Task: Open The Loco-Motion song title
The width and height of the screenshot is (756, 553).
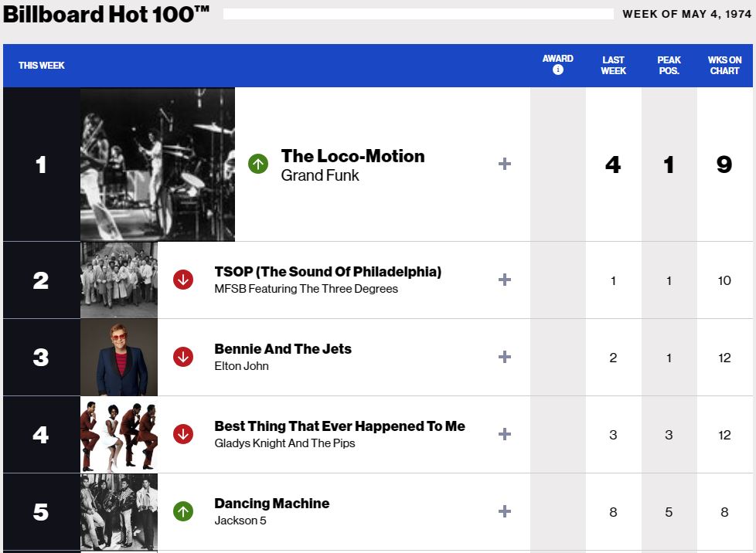Action: [x=352, y=156]
